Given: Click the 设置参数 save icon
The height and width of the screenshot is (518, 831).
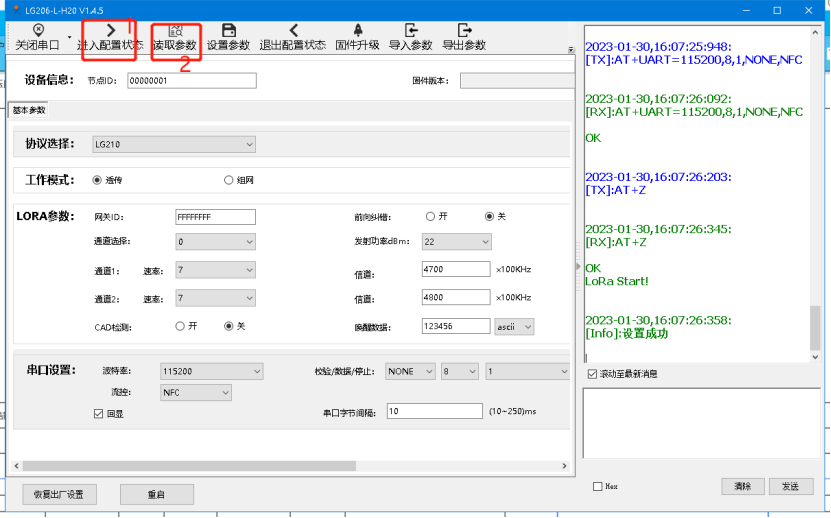Looking at the screenshot, I should point(228,31).
